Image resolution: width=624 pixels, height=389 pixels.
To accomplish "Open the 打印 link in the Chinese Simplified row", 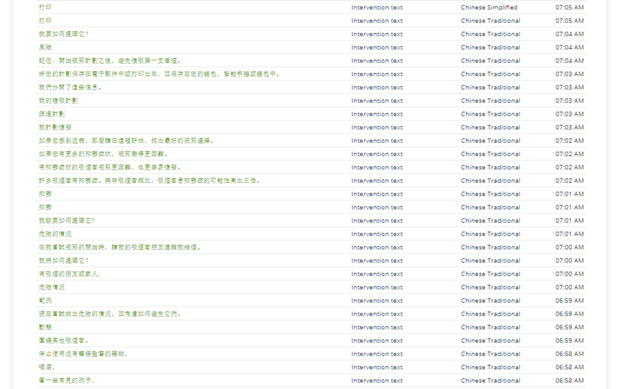I will coord(45,7).
